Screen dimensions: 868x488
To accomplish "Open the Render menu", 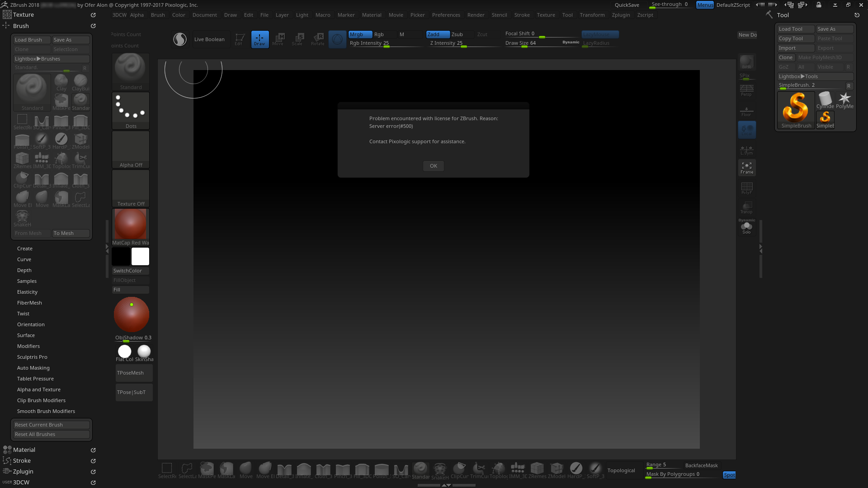I will click(x=476, y=15).
